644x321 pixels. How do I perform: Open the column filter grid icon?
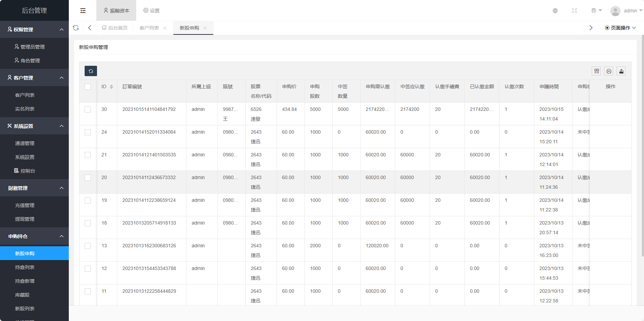(x=597, y=71)
